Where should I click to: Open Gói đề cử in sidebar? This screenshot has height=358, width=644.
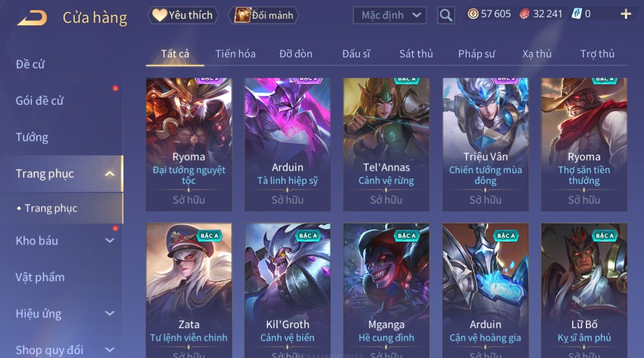pyautogui.click(x=39, y=101)
